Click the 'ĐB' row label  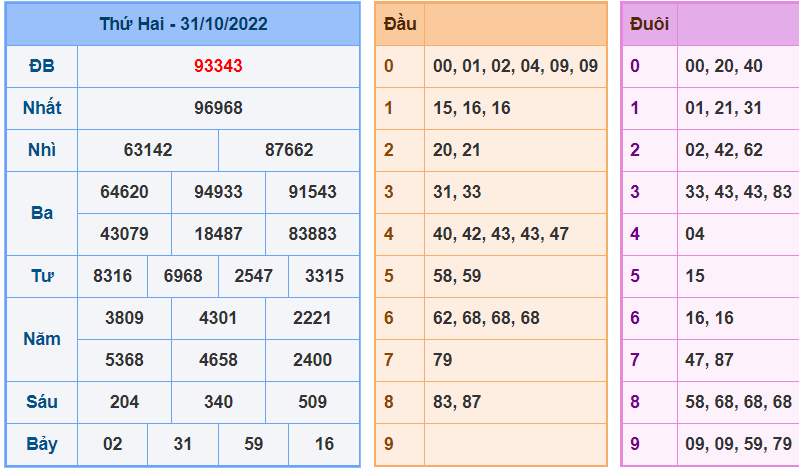click(42, 66)
